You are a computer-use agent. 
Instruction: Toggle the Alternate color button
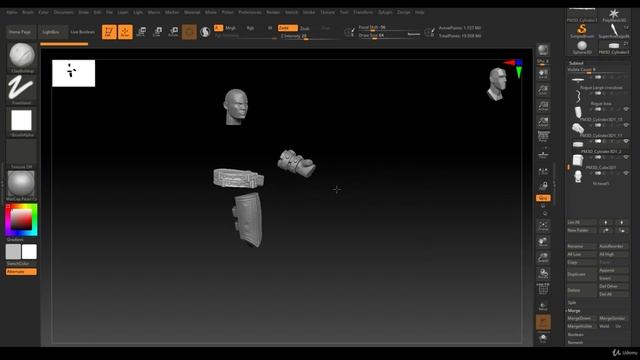click(21, 272)
